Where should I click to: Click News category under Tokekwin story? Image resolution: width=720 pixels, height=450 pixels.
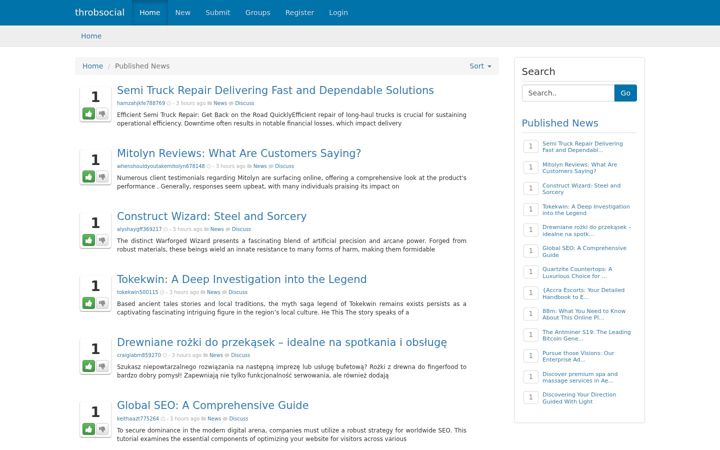[x=214, y=292]
